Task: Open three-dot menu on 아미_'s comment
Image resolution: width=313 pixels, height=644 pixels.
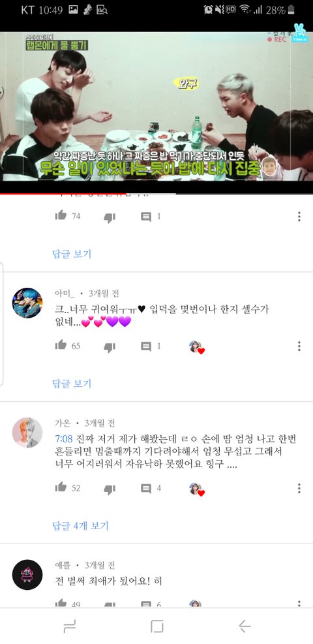Action: pos(299,346)
